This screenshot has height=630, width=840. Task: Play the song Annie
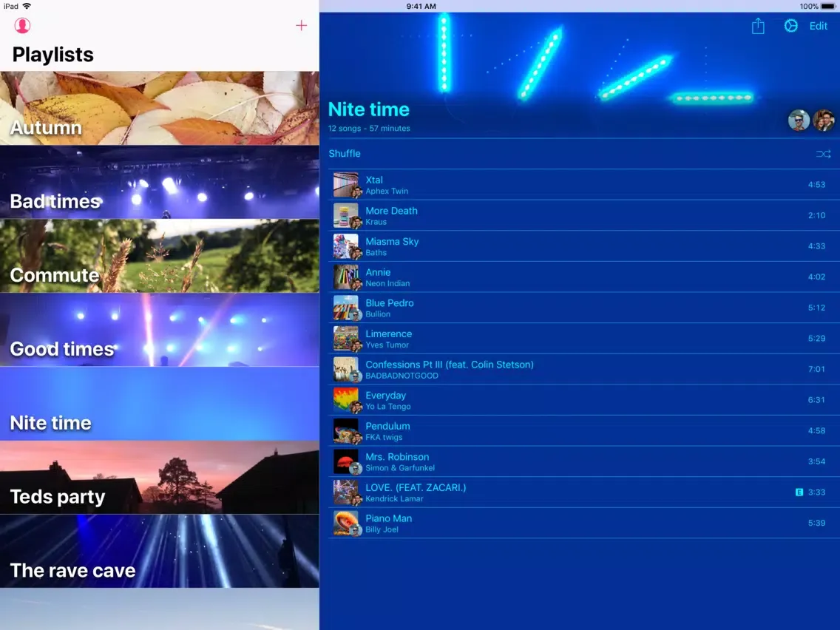pos(584,277)
